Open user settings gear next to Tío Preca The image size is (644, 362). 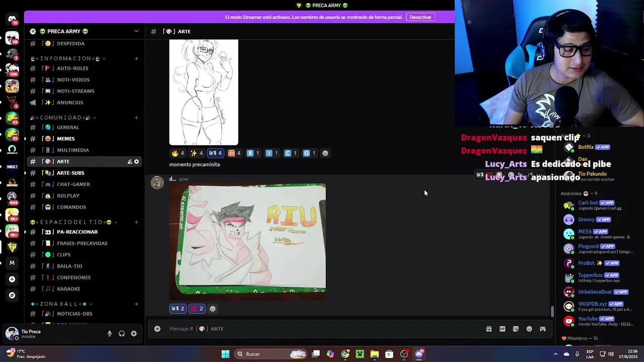click(x=134, y=333)
